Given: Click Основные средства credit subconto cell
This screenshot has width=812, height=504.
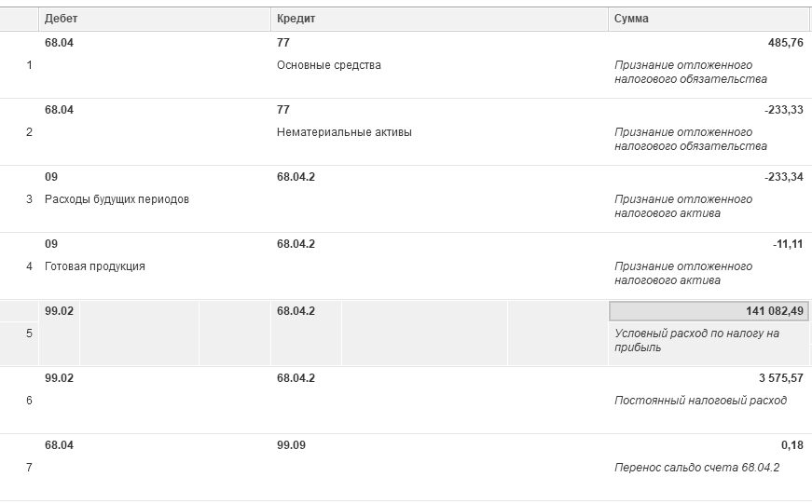Looking at the screenshot, I should click(x=329, y=65).
